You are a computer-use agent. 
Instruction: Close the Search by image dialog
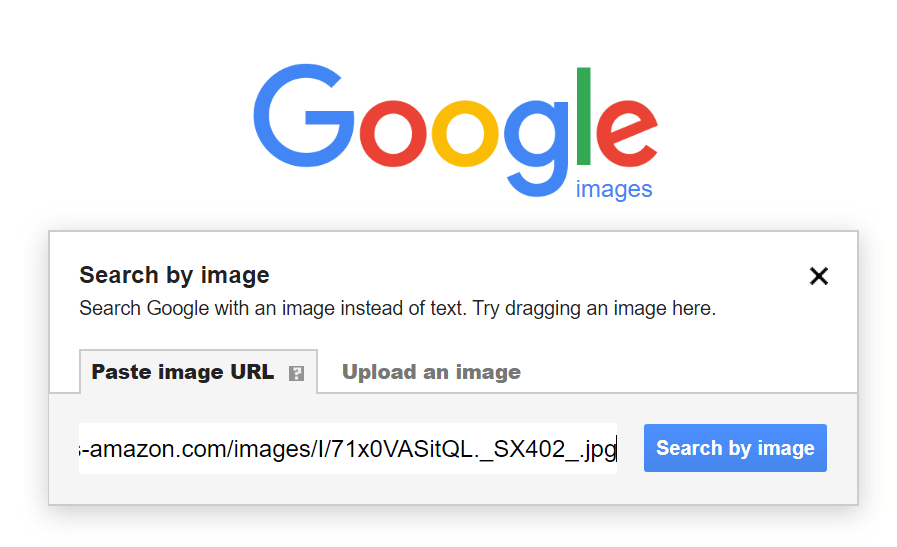[x=818, y=277]
